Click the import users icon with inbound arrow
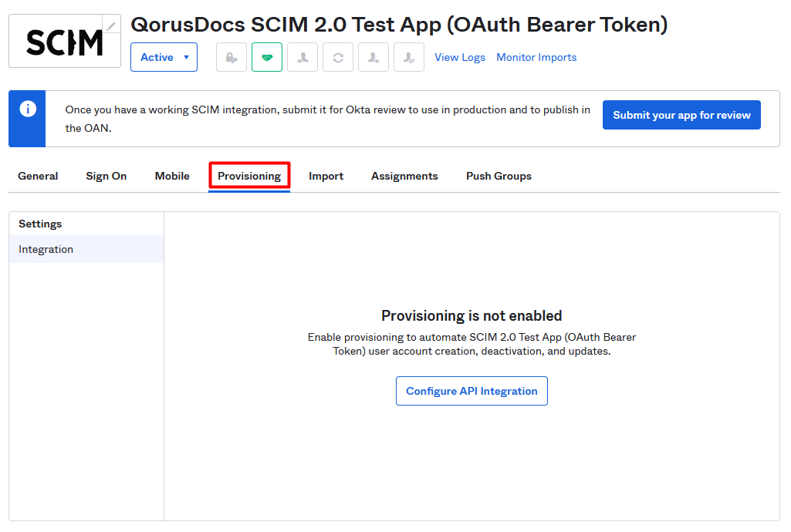This screenshot has width=791, height=532. [303, 57]
